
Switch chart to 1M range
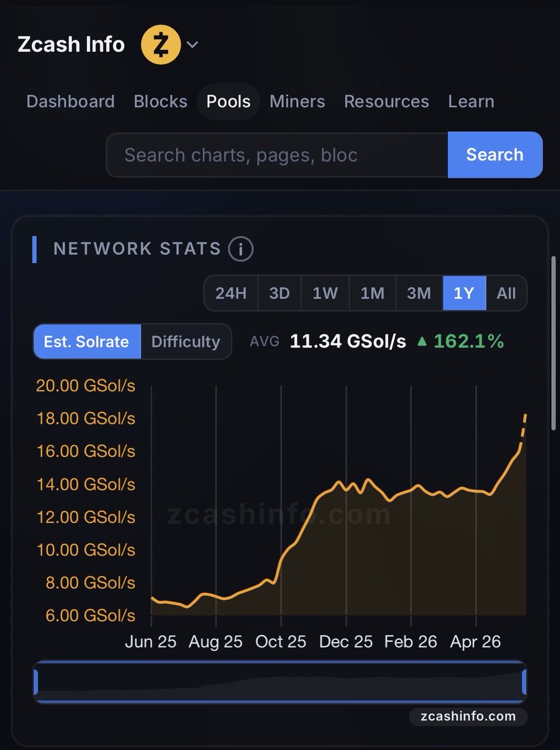372,293
